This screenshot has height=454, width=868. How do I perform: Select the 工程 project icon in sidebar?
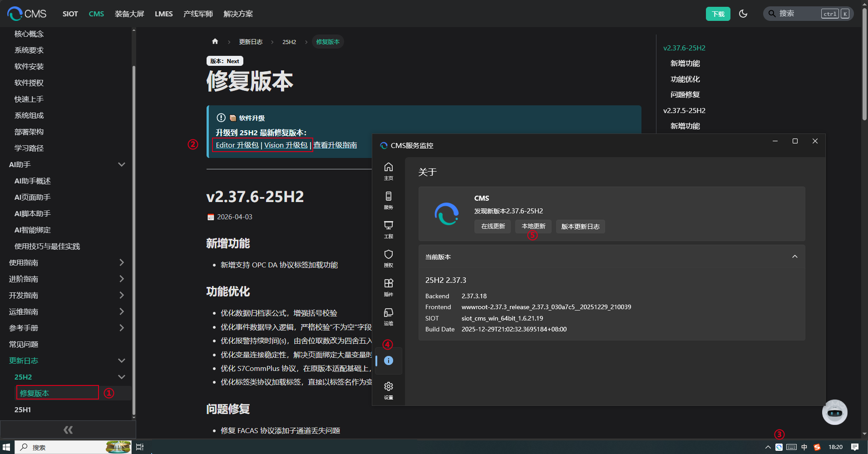(388, 229)
